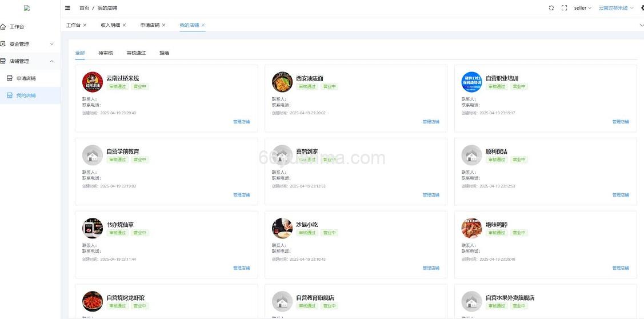Select the 审核通过 filter tab

(x=136, y=53)
